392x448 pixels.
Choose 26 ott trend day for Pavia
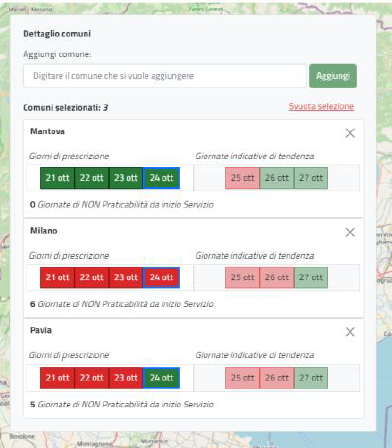[277, 378]
